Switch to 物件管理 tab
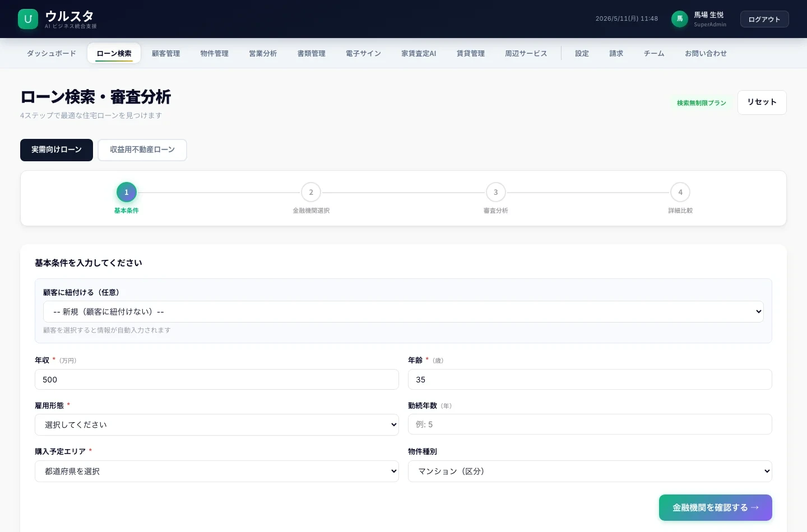This screenshot has height=532, width=807. click(215, 54)
